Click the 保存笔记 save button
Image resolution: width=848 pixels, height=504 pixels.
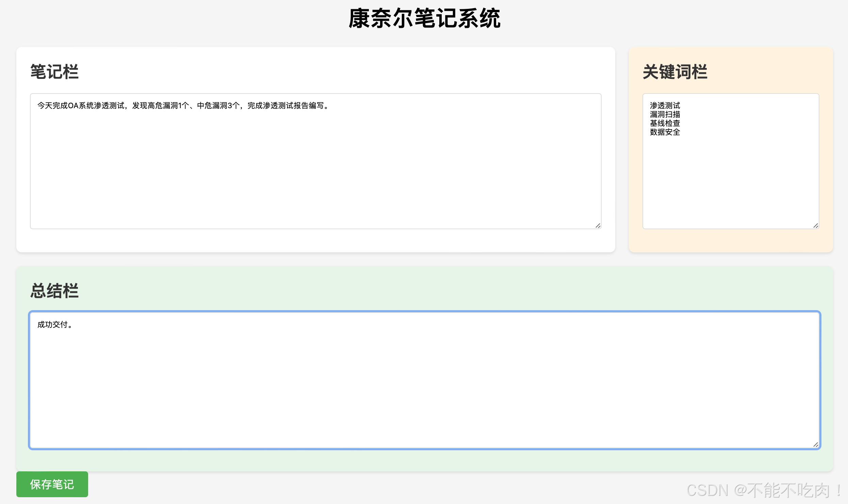click(52, 484)
